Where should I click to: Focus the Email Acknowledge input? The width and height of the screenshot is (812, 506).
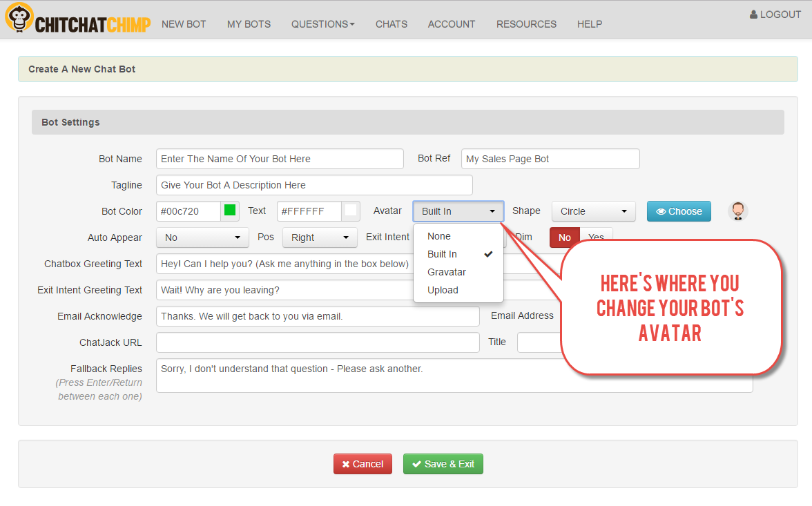coord(318,316)
